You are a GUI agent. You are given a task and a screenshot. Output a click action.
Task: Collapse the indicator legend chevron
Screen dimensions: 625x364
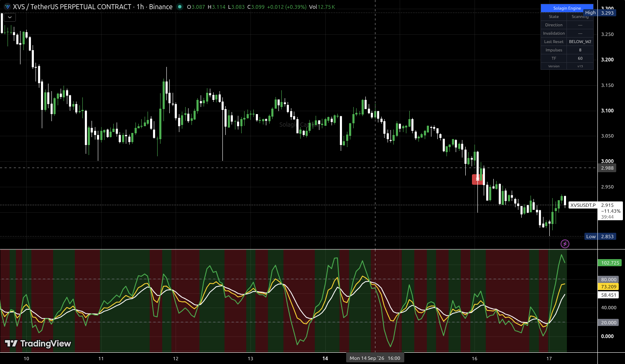tap(10, 17)
